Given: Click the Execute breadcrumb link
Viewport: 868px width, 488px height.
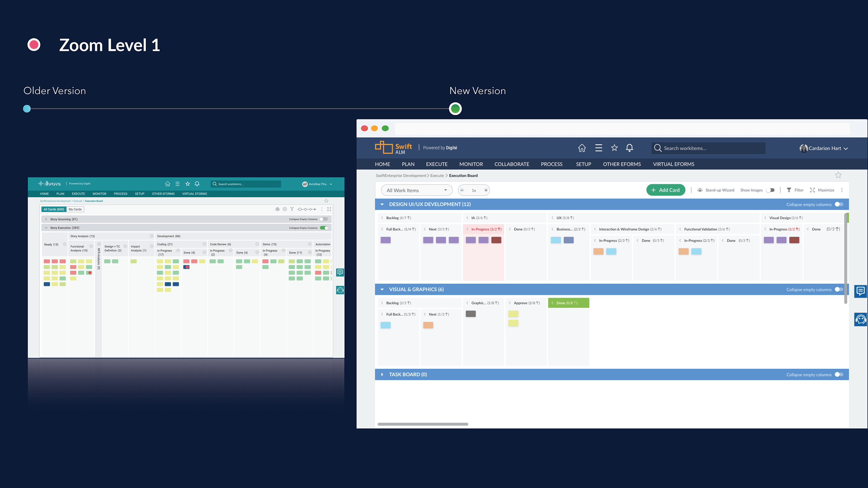Looking at the screenshot, I should click(x=437, y=176).
